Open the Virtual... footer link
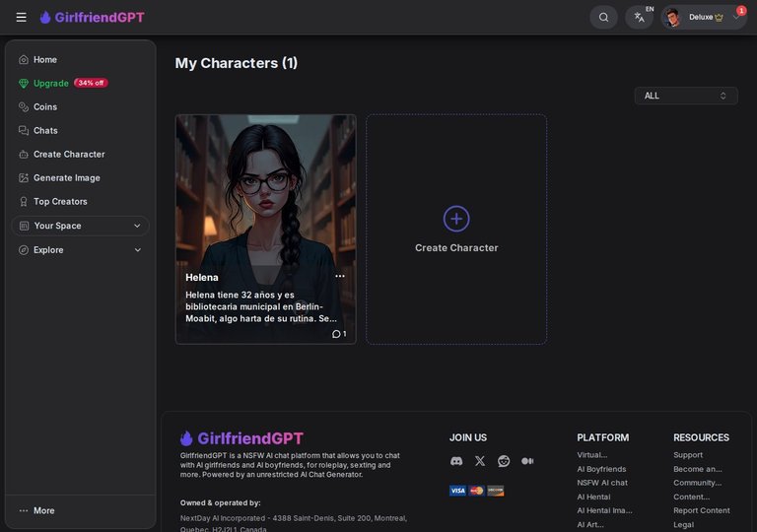757x532 pixels. click(591, 455)
